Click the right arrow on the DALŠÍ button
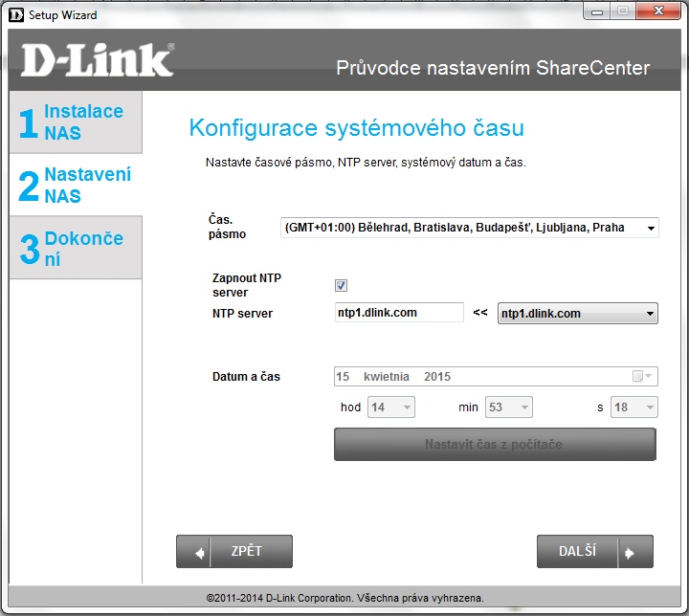Viewport: 689px width, 616px height. click(630, 552)
